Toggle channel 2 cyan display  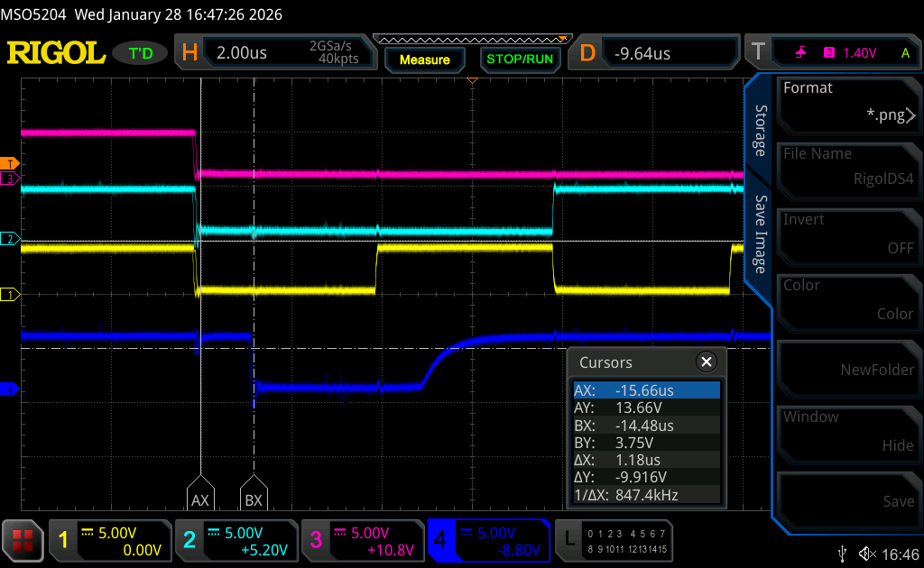(x=237, y=540)
